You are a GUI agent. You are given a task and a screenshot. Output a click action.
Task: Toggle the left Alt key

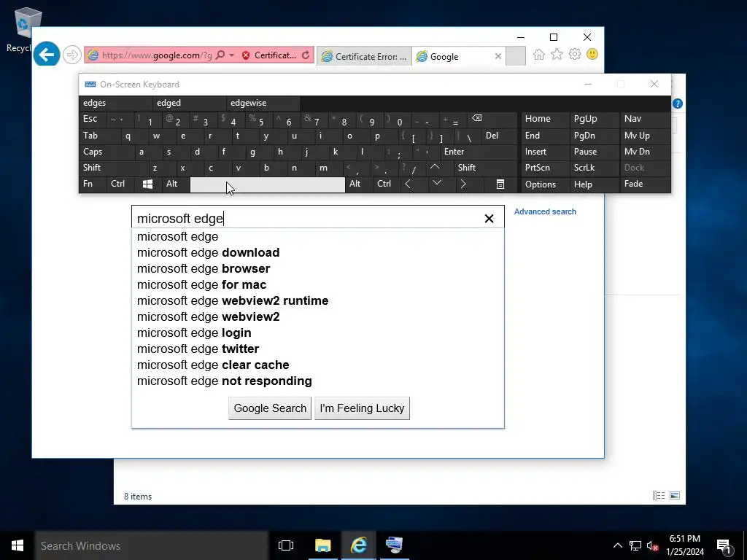tap(175, 184)
